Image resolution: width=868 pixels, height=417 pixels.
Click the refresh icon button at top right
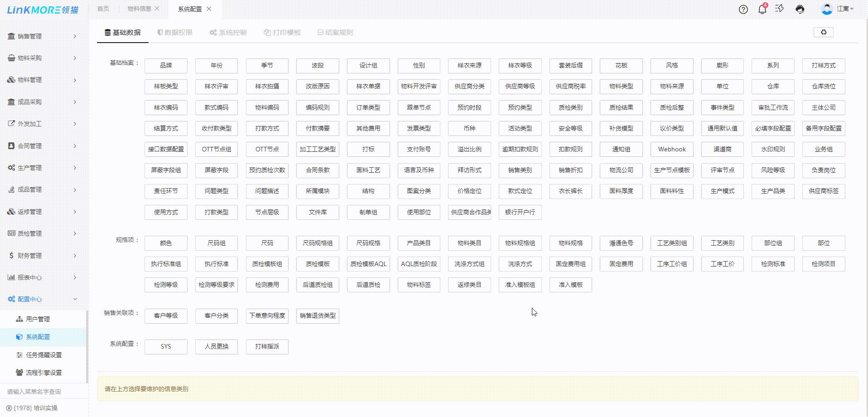[823, 32]
